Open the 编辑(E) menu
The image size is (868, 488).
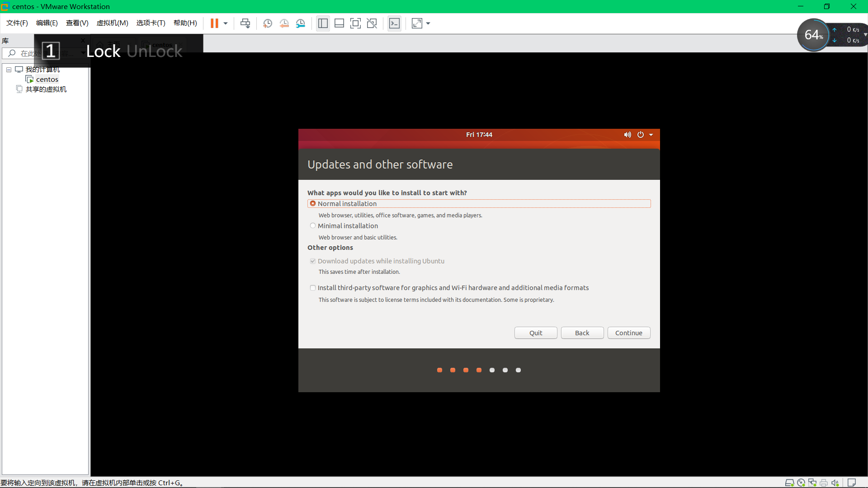point(47,23)
